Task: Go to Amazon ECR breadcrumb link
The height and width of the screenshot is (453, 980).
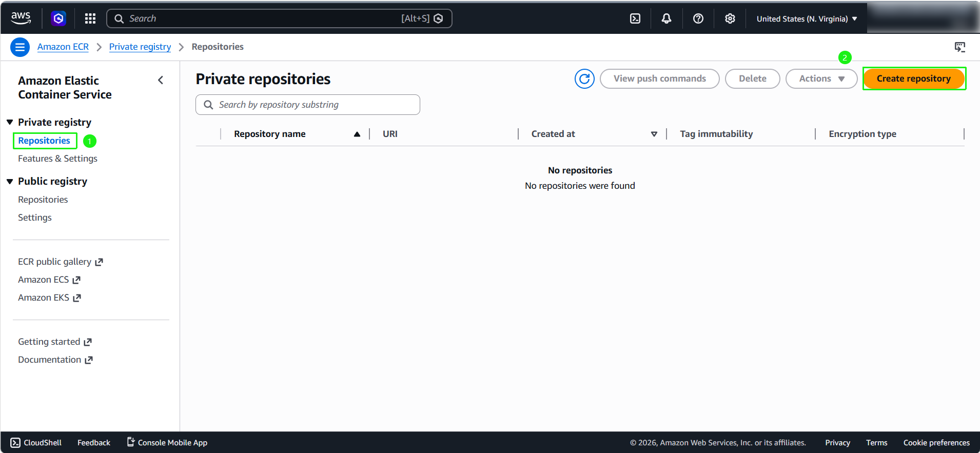Action: tap(63, 47)
